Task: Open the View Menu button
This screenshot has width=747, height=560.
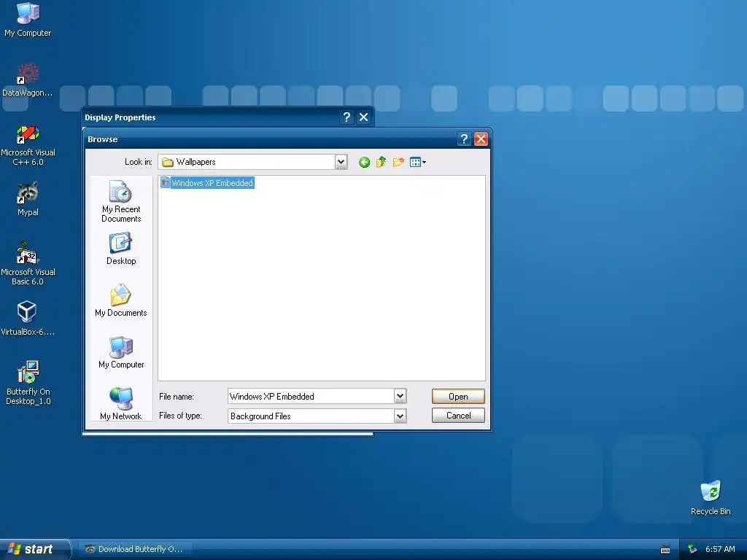Action: coord(418,163)
